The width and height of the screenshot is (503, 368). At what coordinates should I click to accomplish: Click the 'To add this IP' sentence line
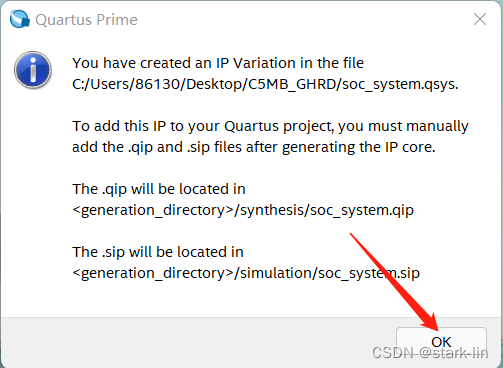coord(270,126)
